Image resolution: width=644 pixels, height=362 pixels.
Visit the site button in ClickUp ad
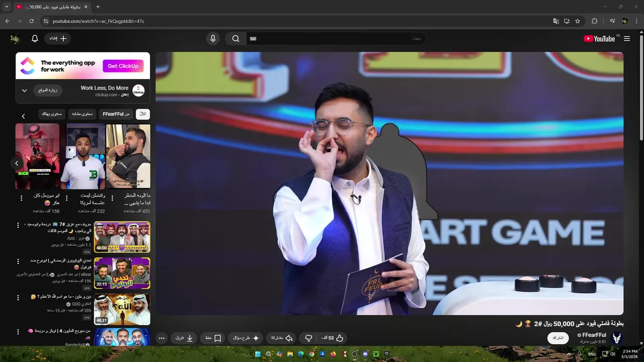(x=48, y=90)
